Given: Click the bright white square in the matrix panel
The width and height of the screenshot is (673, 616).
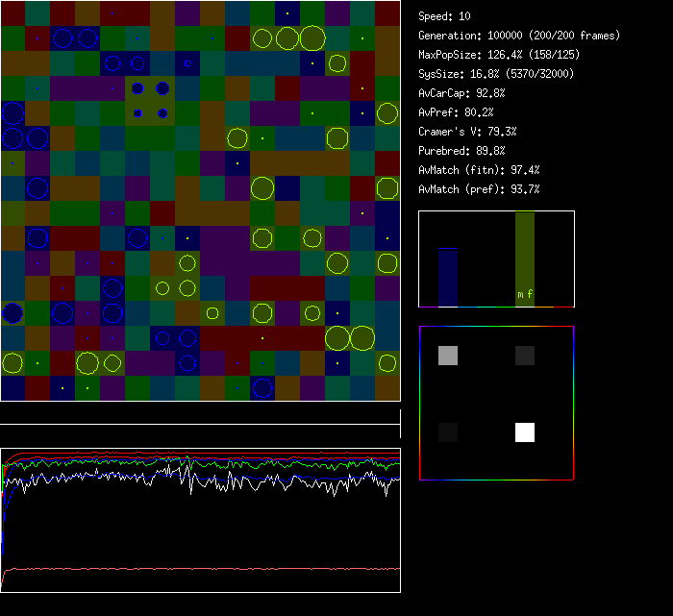Looking at the screenshot, I should tap(524, 432).
